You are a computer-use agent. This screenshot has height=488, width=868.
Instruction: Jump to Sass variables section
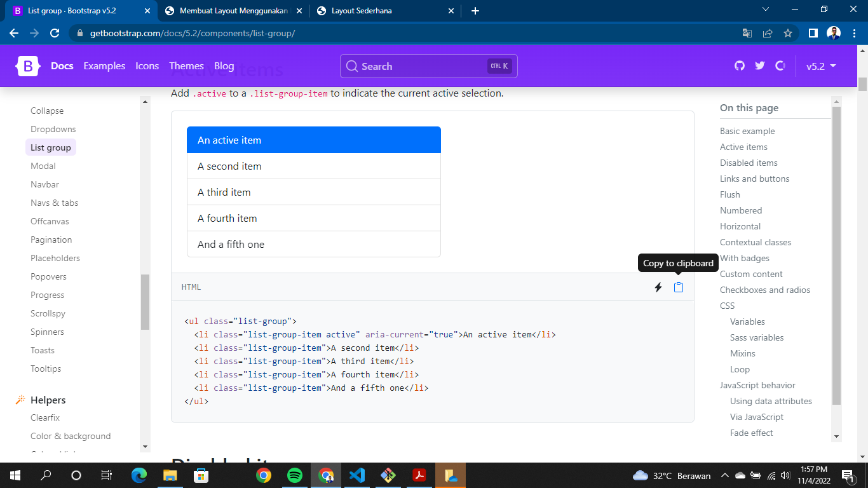click(757, 337)
